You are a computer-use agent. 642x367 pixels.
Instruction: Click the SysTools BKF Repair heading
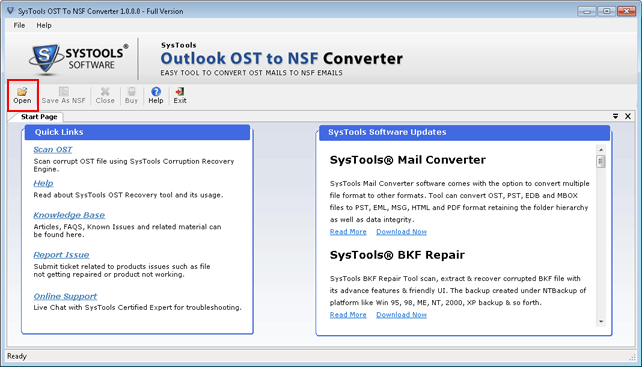(397, 255)
